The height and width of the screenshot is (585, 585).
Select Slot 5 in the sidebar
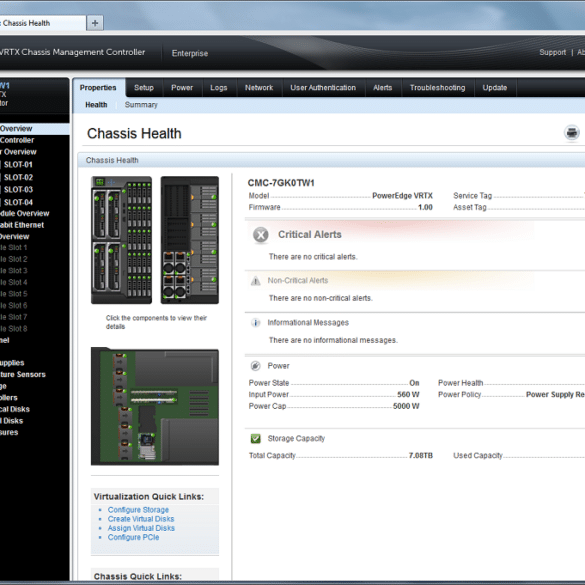point(13,294)
